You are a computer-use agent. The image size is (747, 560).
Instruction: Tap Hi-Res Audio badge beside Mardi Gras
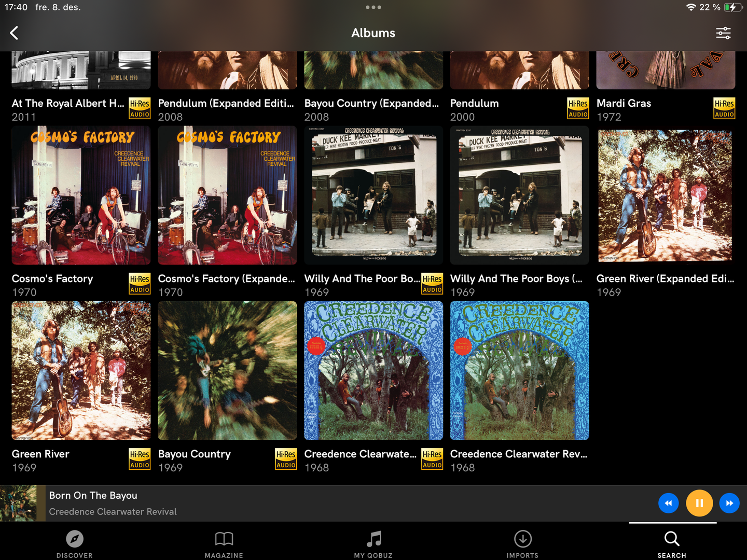[724, 109]
